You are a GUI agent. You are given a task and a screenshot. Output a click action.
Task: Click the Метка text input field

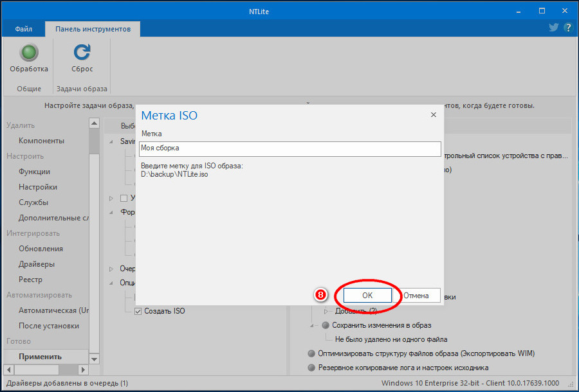tap(290, 148)
